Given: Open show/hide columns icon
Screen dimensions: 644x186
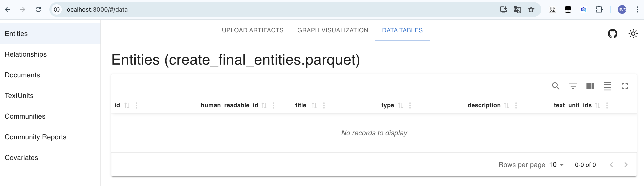Looking at the screenshot, I should (x=590, y=86).
